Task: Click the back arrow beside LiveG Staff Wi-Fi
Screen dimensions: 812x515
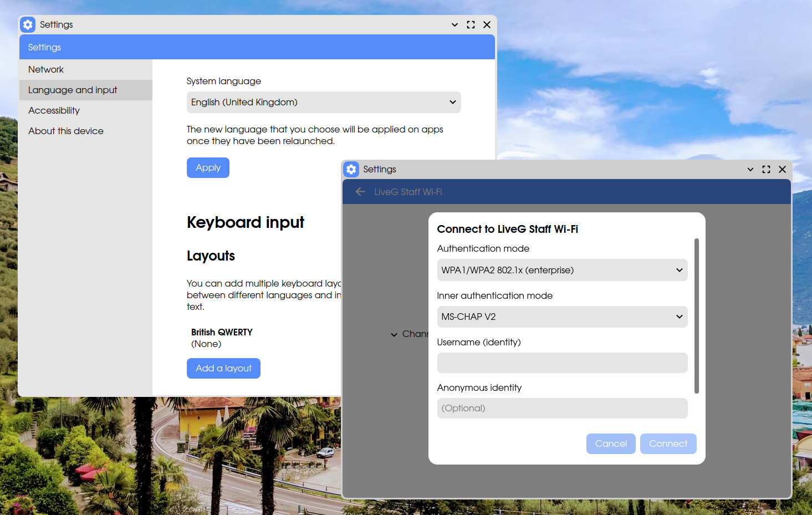Action: [360, 192]
